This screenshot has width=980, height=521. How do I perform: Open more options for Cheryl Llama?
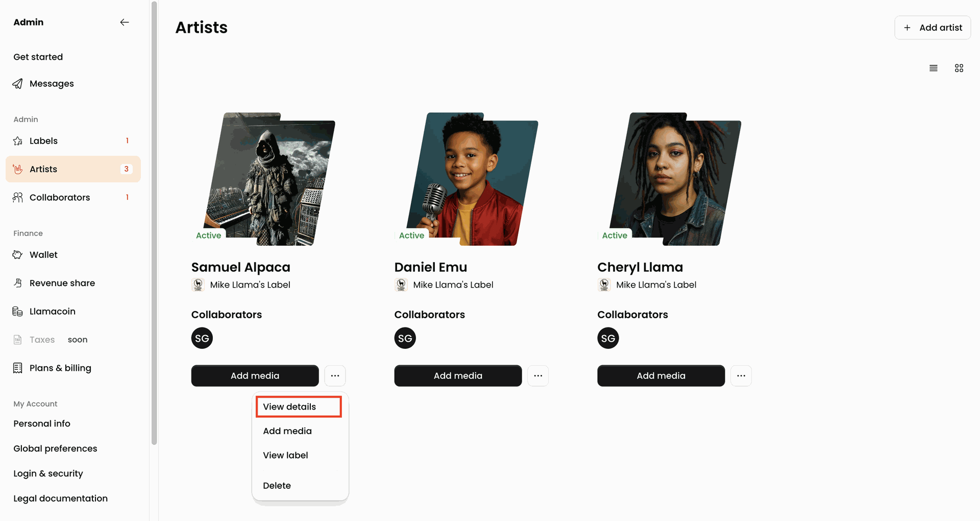[x=741, y=376]
